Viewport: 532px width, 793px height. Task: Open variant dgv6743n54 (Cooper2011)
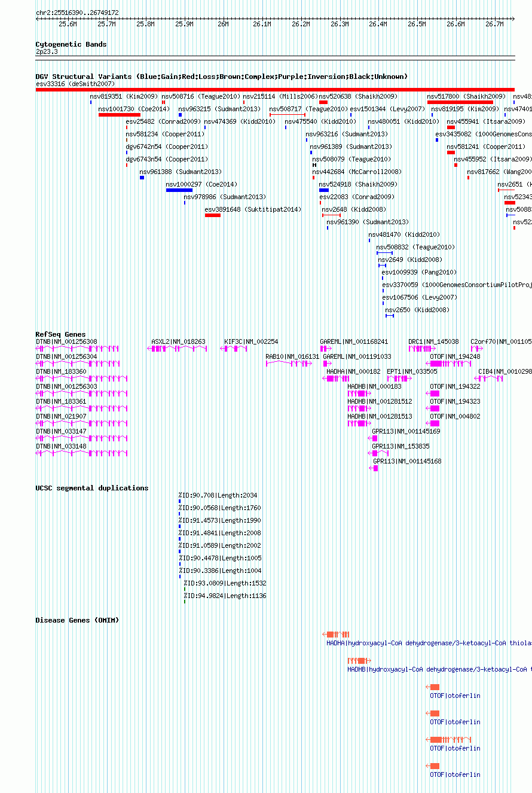click(167, 159)
